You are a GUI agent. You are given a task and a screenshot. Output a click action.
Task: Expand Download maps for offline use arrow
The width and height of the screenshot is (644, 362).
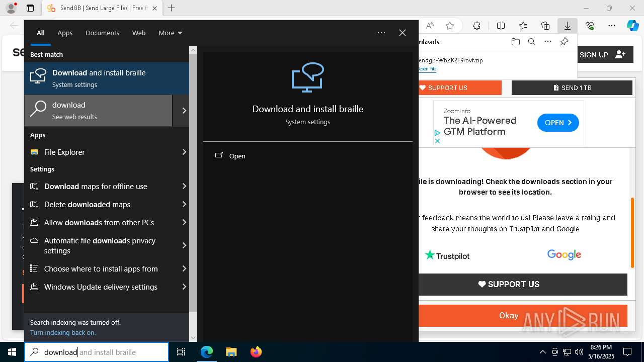pos(184,186)
